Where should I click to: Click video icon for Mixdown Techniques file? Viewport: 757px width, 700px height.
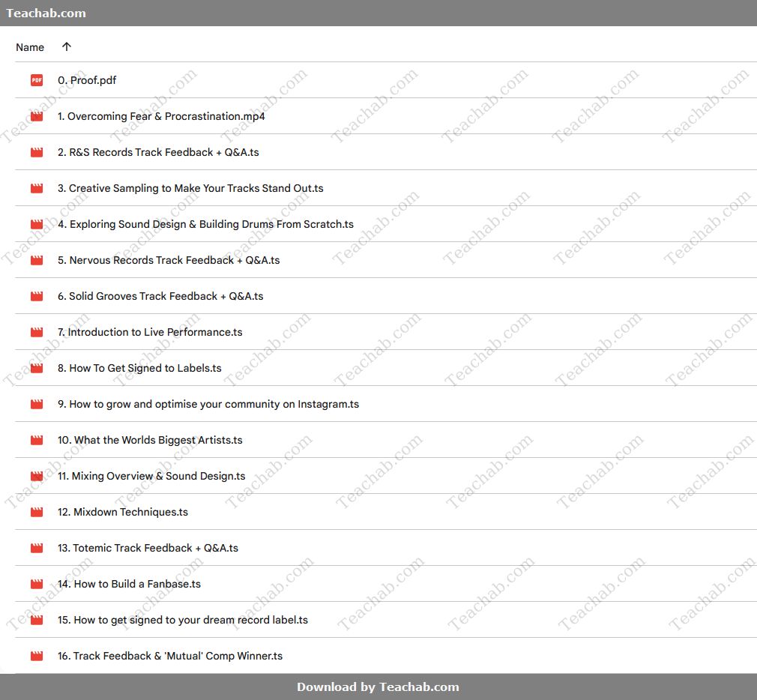(37, 512)
